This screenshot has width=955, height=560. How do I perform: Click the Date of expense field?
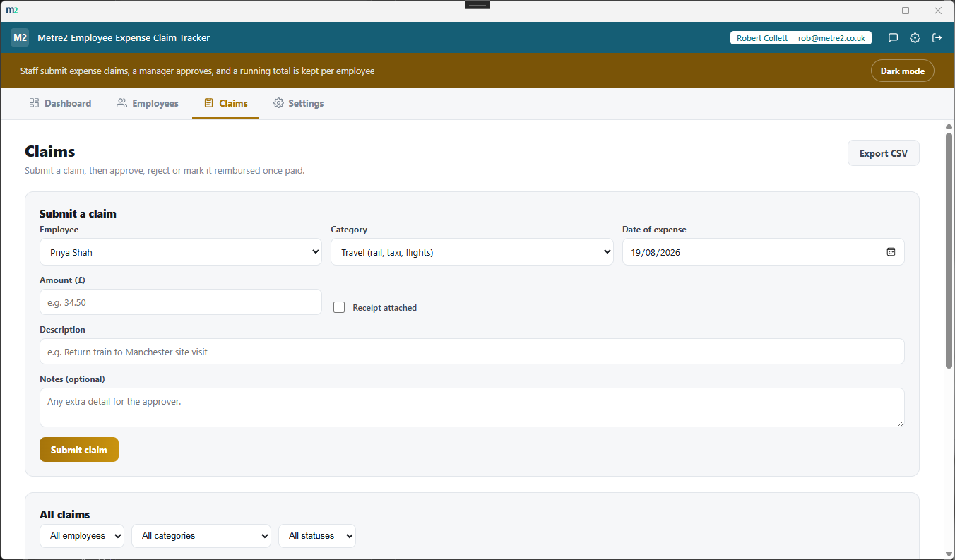763,252
